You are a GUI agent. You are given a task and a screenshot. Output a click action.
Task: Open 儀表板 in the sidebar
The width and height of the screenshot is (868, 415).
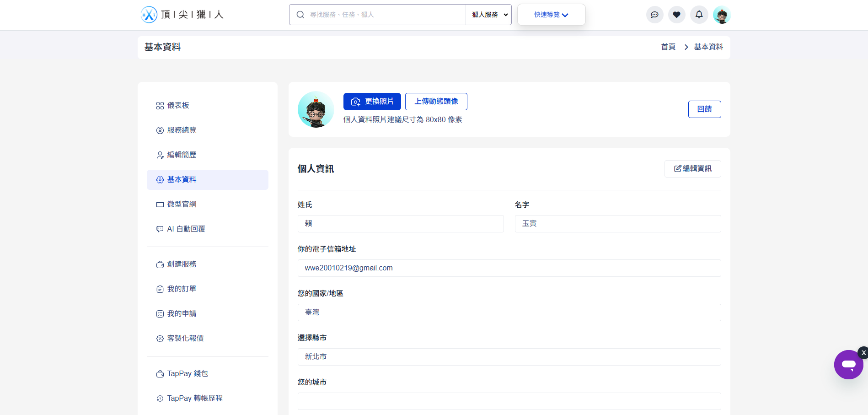178,106
